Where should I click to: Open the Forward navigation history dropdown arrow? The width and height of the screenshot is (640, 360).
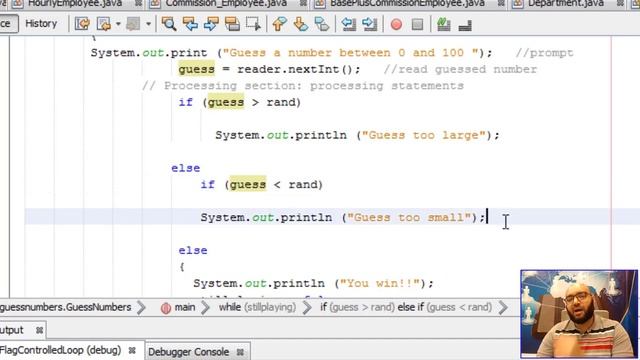coord(148,24)
